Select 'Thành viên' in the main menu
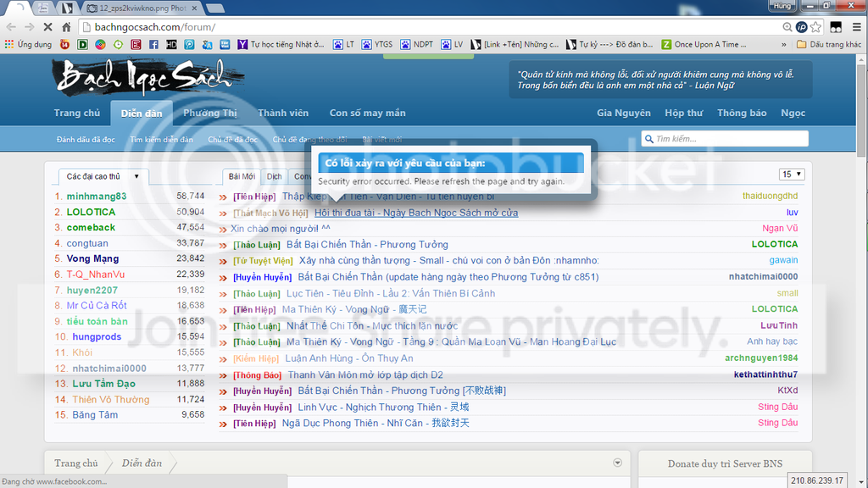Screen dimensions: 868x488 [x=283, y=113]
